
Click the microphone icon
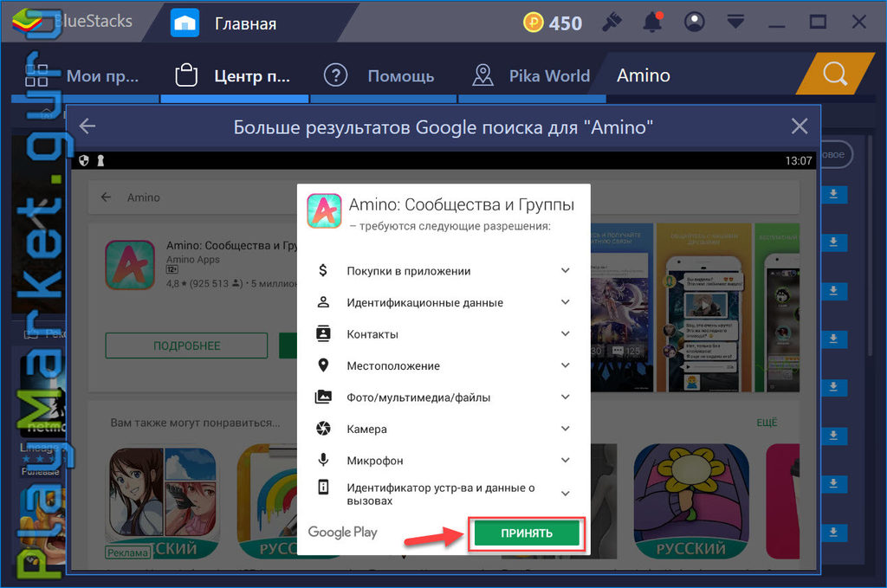click(323, 460)
